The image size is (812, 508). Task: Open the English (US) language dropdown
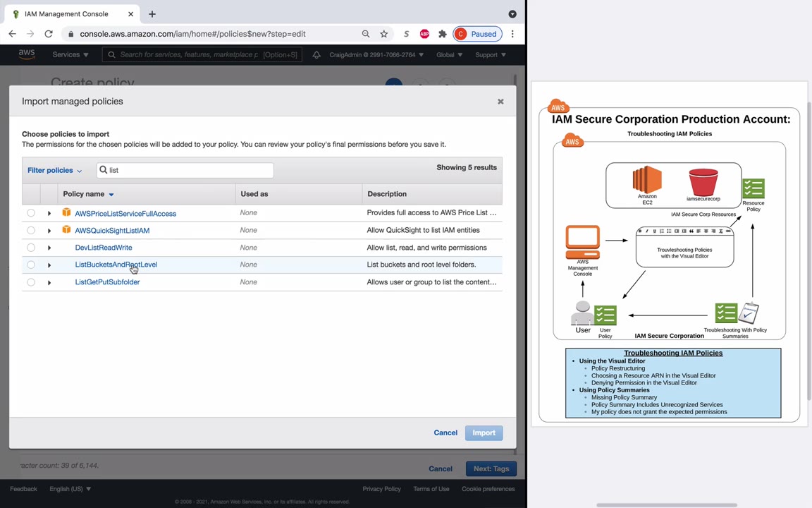coord(70,489)
